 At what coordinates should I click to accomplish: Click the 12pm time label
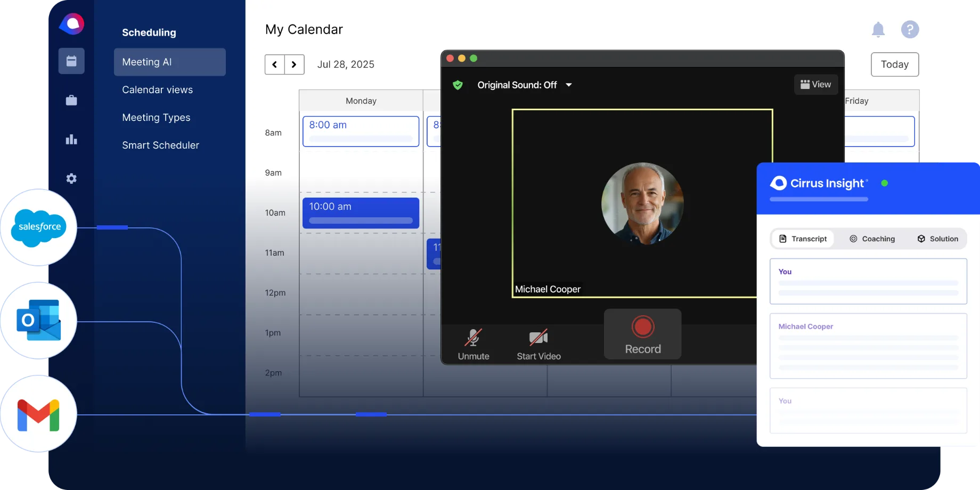275,292
